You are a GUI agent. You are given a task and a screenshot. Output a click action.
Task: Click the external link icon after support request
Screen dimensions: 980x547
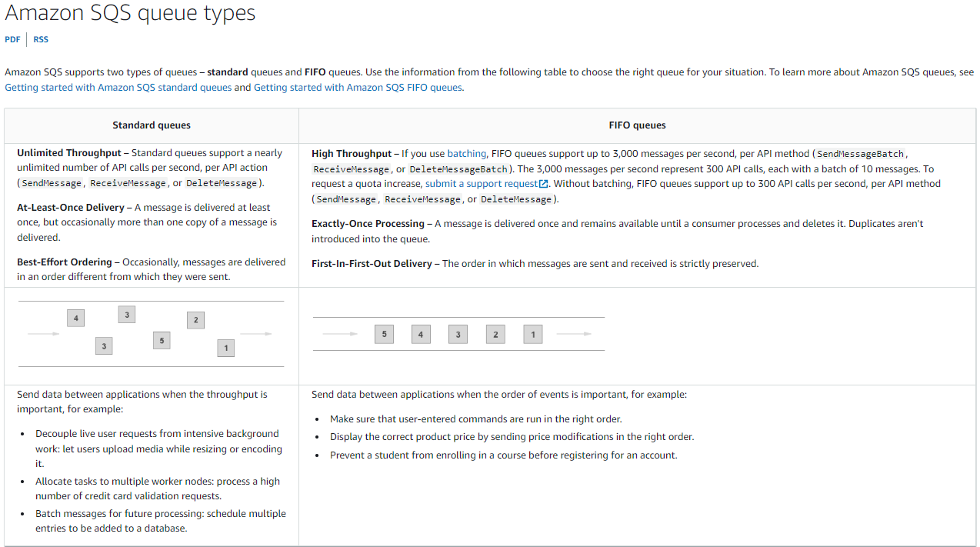click(544, 184)
